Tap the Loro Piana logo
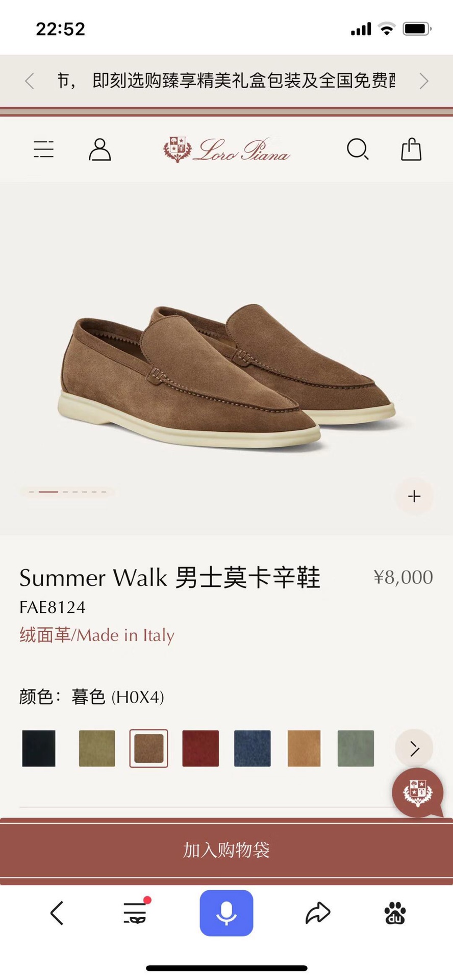Image resolution: width=453 pixels, height=980 pixels. (226, 150)
